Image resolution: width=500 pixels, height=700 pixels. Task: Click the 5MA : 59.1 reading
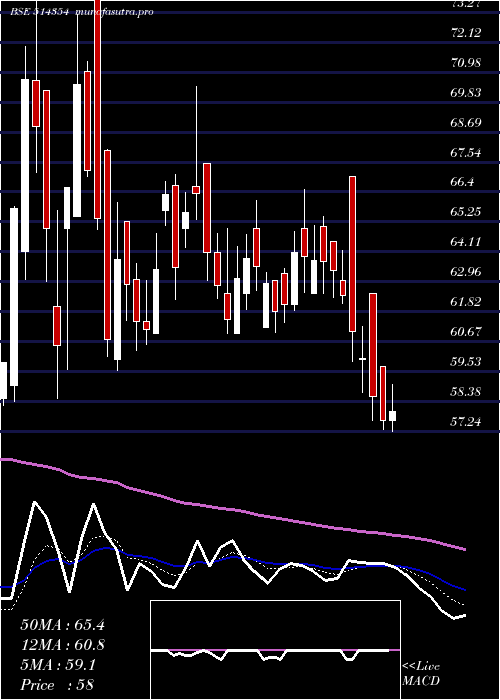click(x=58, y=665)
